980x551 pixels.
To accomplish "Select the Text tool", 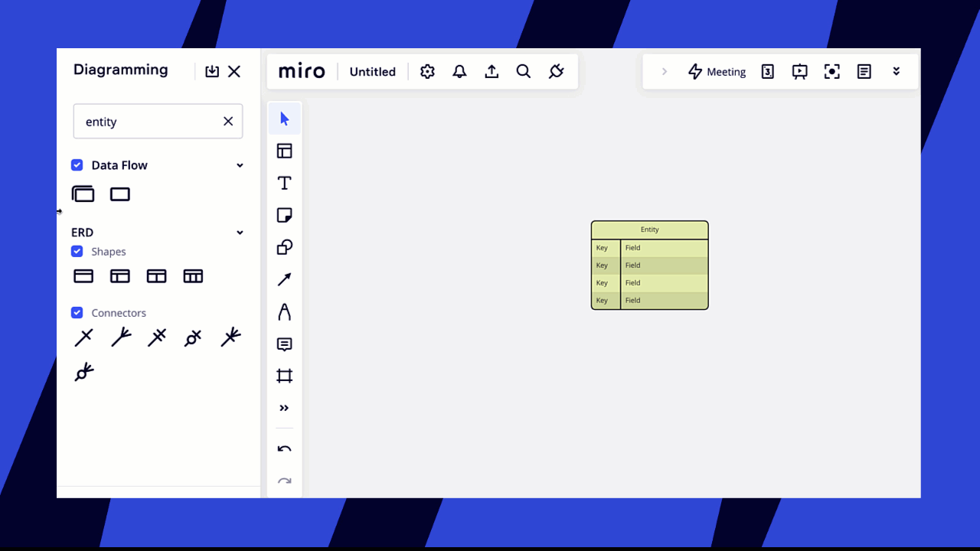I will (x=284, y=183).
